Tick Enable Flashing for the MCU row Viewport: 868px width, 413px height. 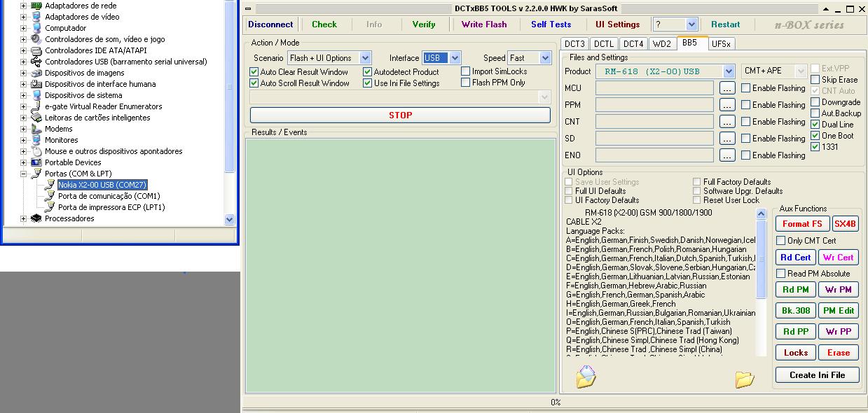coord(746,88)
